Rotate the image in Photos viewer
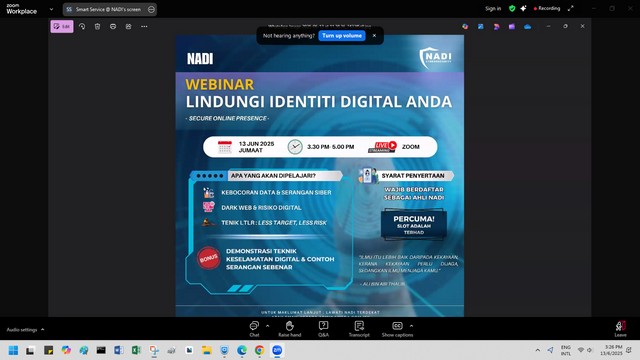The image size is (640, 360). click(x=82, y=26)
